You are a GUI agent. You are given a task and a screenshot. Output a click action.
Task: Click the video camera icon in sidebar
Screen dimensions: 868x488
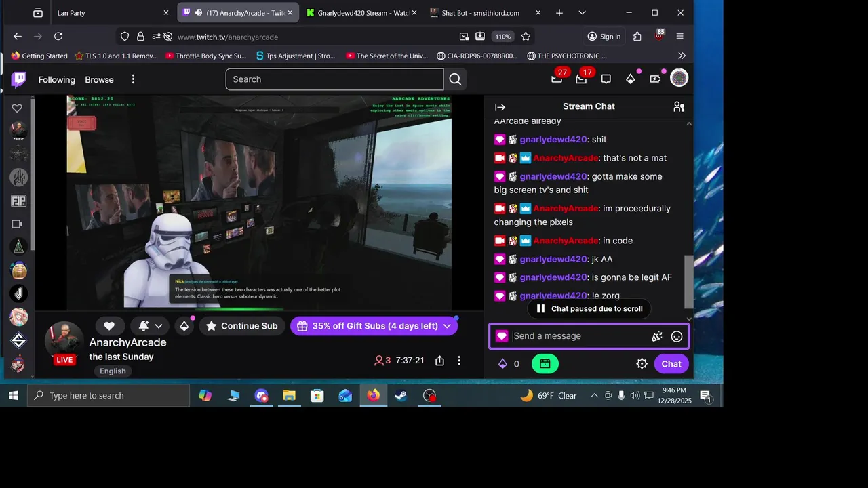point(18,224)
